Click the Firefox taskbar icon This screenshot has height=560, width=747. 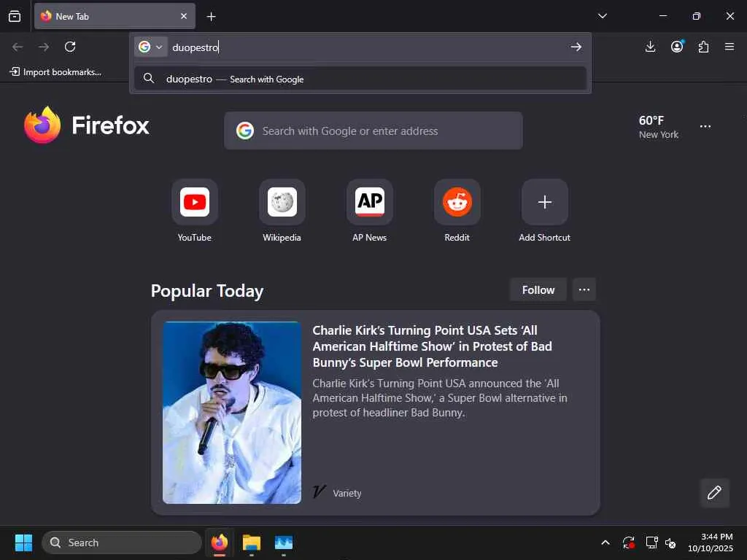point(219,542)
